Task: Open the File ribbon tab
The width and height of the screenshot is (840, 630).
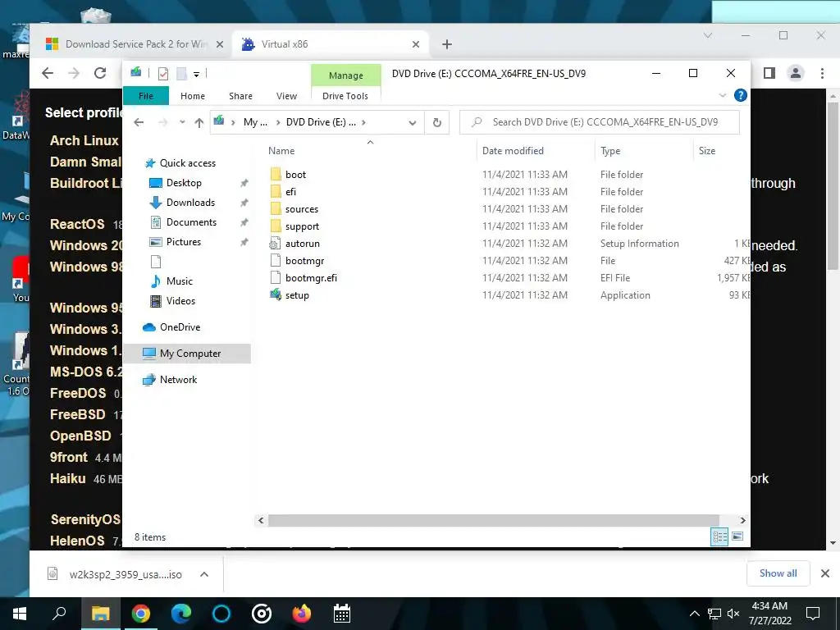Action: 146,96
